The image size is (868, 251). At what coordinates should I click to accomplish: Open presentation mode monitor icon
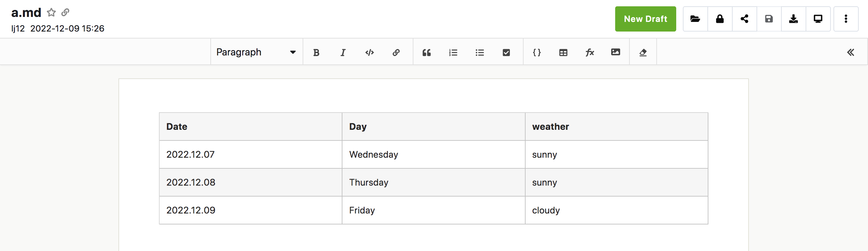(x=818, y=19)
